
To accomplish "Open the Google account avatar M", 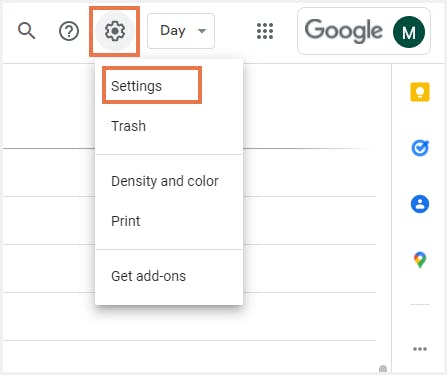I will point(409,32).
